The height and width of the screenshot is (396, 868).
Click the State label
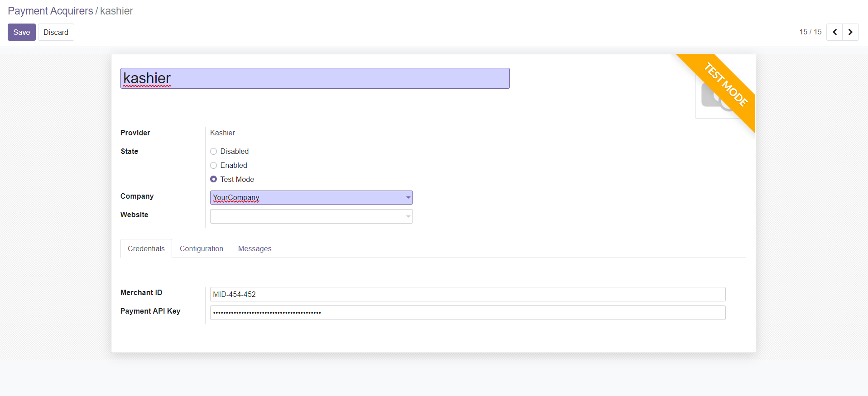click(x=129, y=152)
